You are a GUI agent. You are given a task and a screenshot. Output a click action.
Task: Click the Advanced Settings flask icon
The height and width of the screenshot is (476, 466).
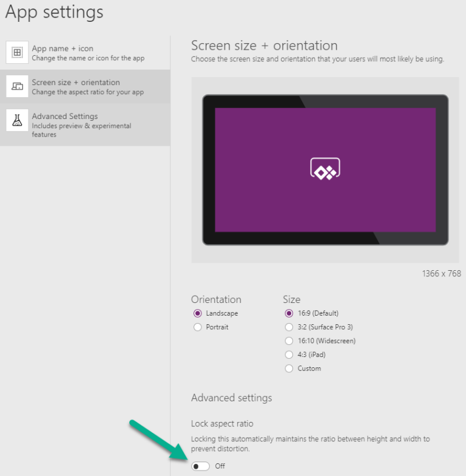coord(17,120)
